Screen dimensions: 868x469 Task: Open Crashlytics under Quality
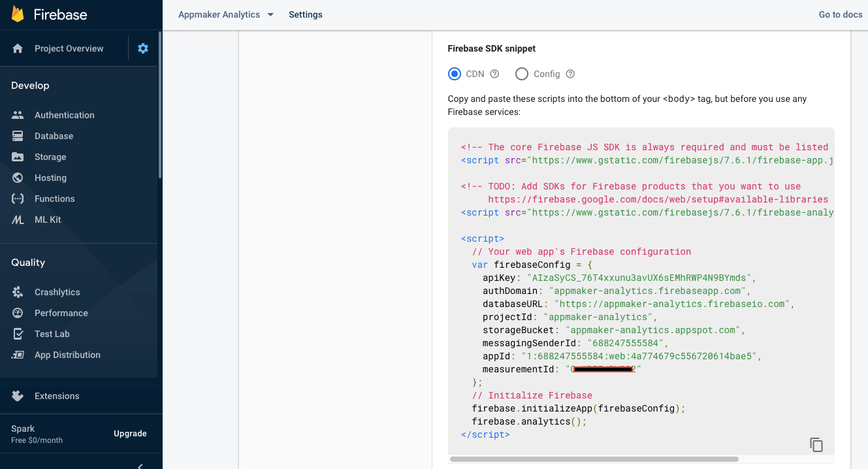tap(56, 291)
